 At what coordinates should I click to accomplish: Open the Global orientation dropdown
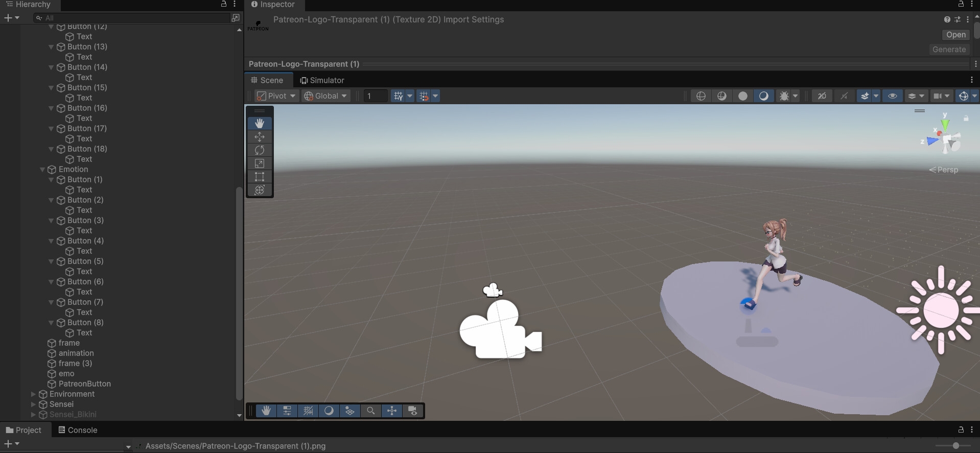tap(325, 96)
